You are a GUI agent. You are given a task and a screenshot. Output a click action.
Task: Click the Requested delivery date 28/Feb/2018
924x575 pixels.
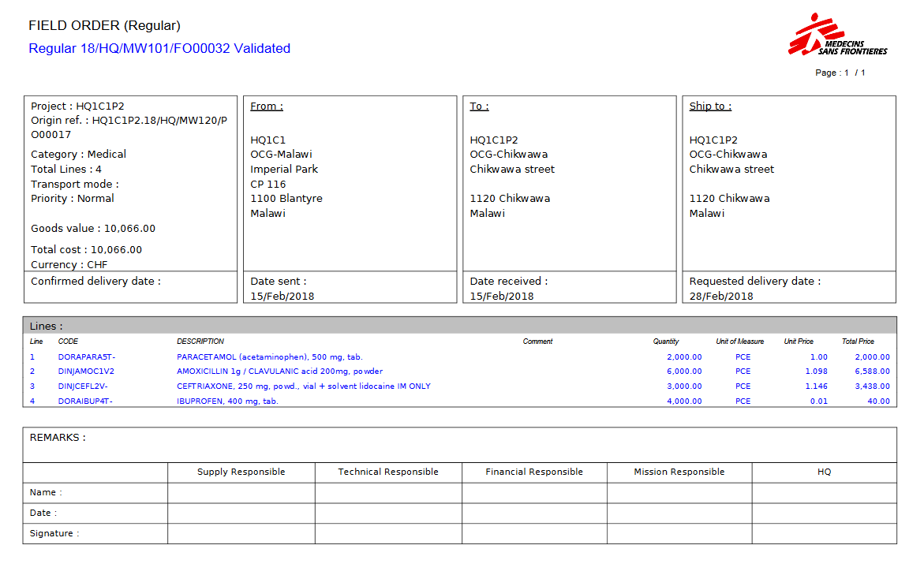pos(721,297)
